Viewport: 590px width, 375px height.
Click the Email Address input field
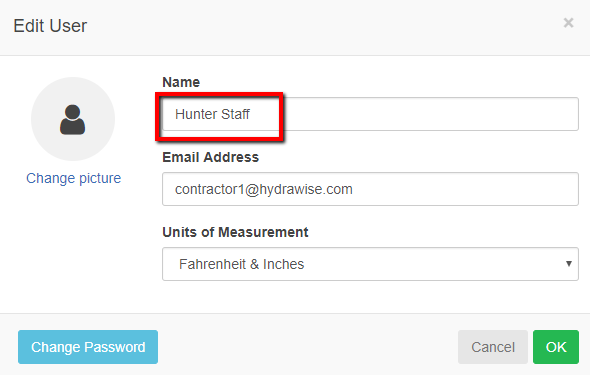point(370,189)
